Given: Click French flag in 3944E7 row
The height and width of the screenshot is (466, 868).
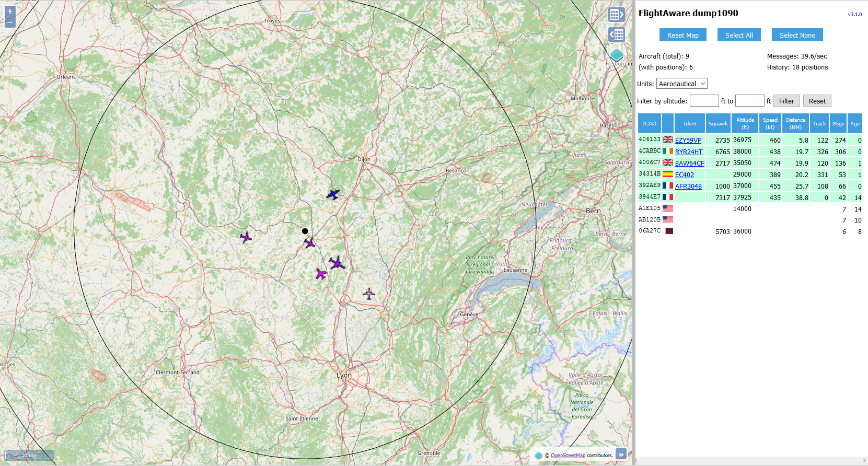Looking at the screenshot, I should coord(668,197).
